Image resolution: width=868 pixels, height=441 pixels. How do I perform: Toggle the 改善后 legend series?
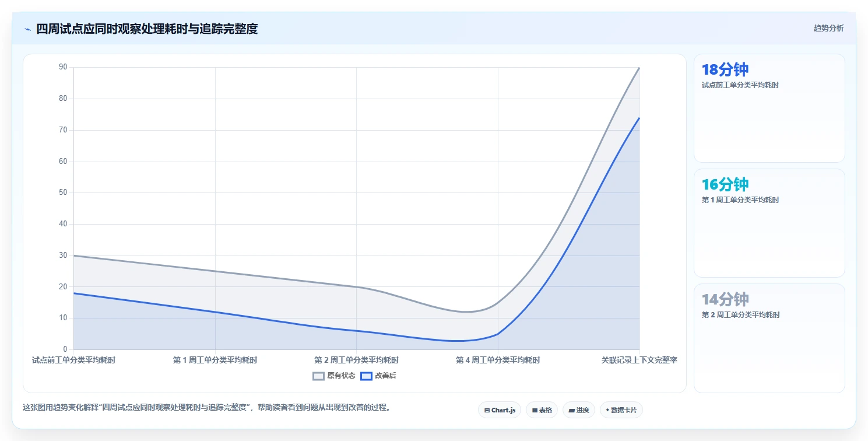378,376
